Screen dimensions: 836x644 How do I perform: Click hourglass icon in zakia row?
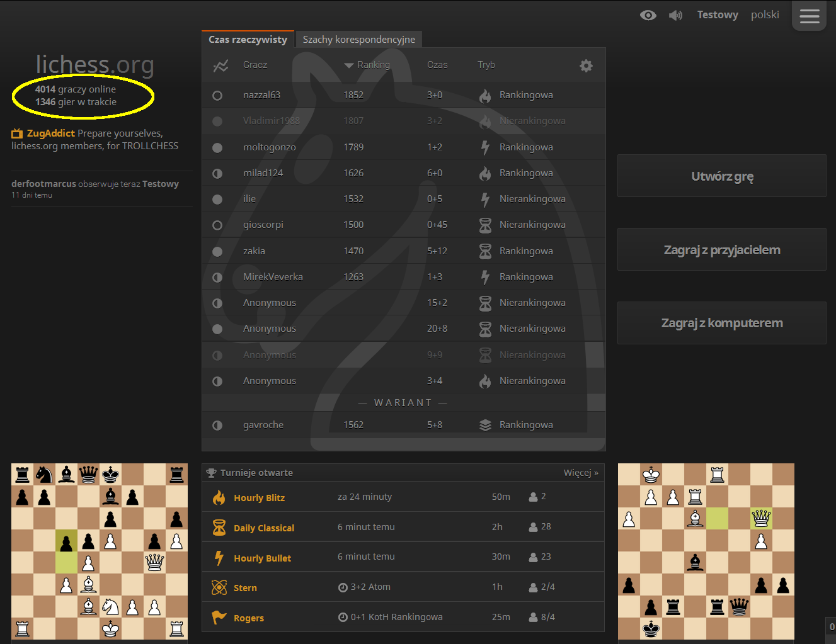pyautogui.click(x=485, y=251)
